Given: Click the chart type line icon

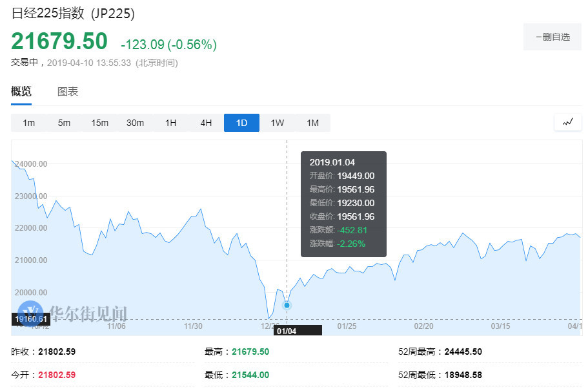Looking at the screenshot, I should tap(568, 122).
